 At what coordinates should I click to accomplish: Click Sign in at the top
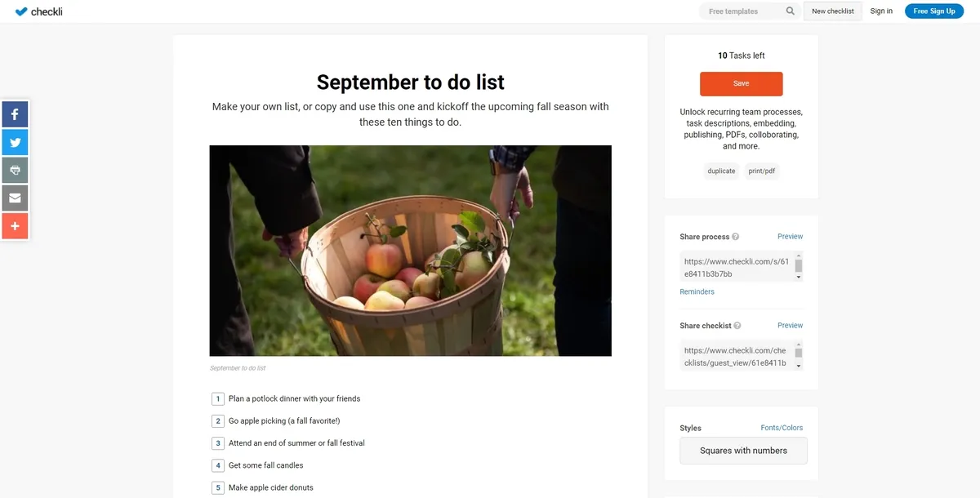pyautogui.click(x=881, y=11)
